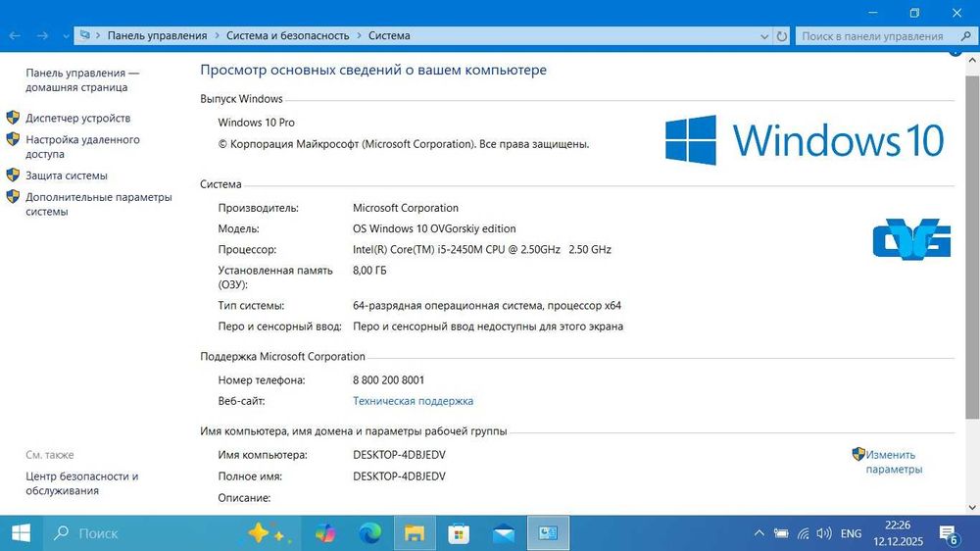Select Панель управления breadcrumb

click(157, 35)
